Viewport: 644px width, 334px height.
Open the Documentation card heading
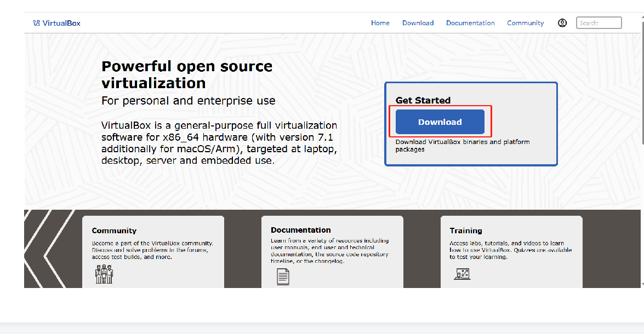tap(301, 230)
